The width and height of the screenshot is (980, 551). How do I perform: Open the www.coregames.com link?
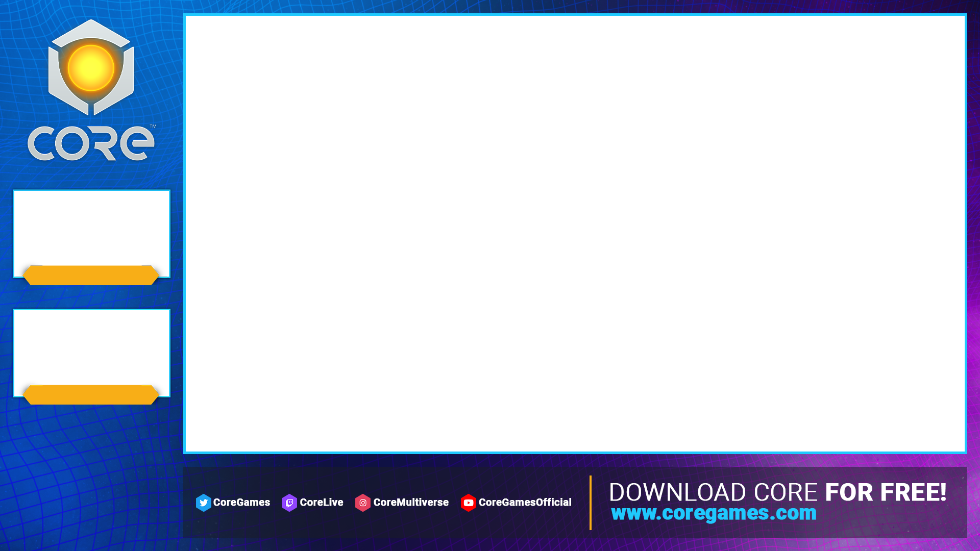coord(714,513)
